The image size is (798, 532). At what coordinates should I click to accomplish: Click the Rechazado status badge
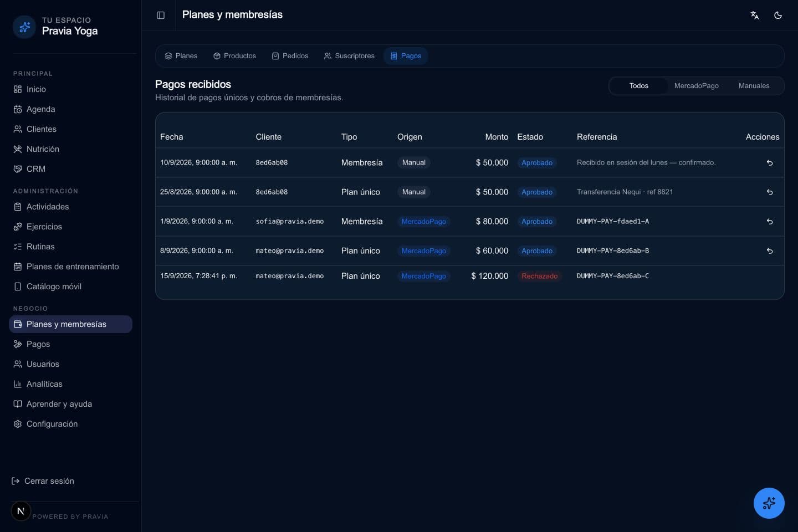539,276
